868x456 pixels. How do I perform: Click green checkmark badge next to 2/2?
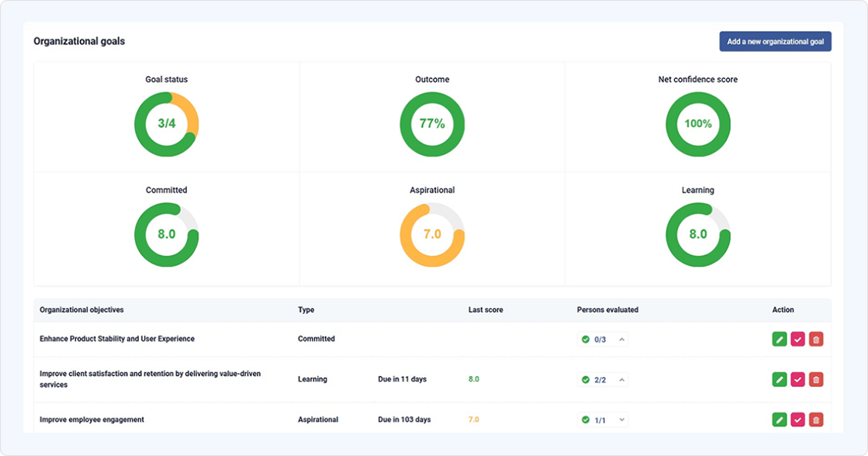[584, 379]
